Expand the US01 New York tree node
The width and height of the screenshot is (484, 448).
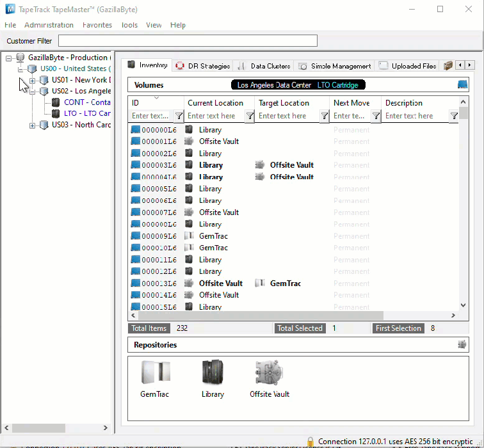32,81
